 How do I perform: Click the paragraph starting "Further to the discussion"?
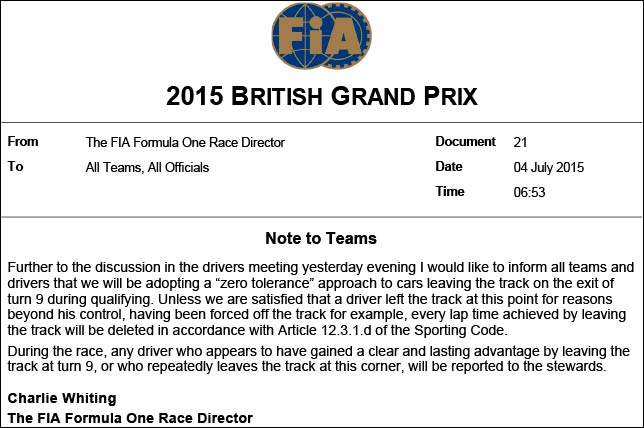tap(321, 299)
